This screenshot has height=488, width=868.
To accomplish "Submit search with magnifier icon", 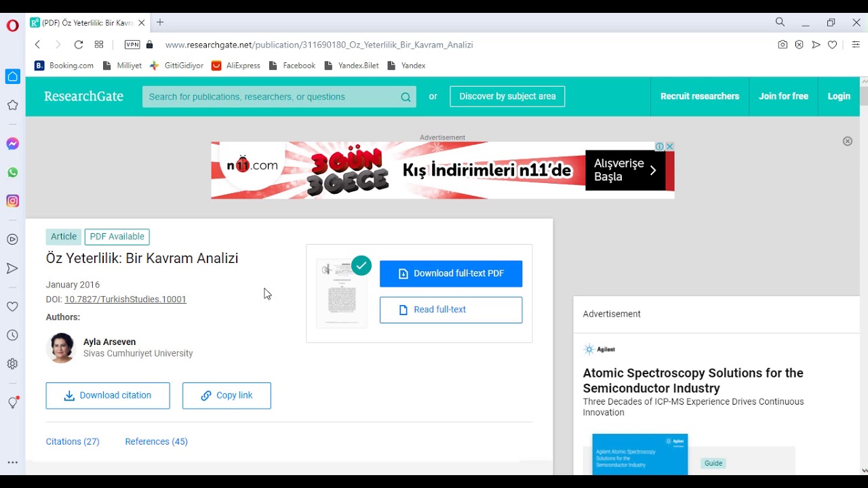I will click(406, 97).
